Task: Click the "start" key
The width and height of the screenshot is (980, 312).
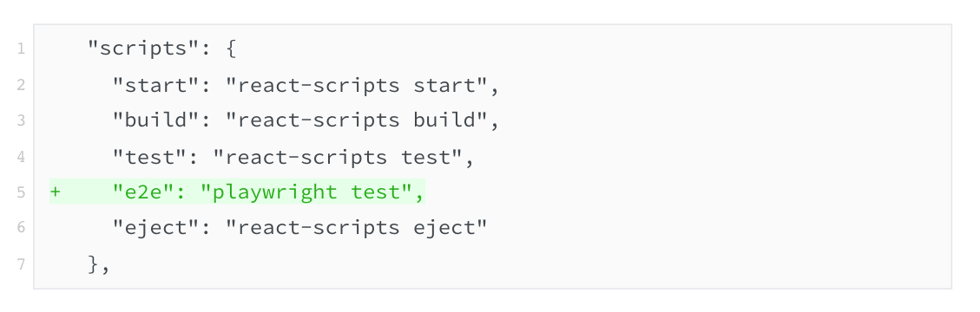Action: tap(150, 85)
